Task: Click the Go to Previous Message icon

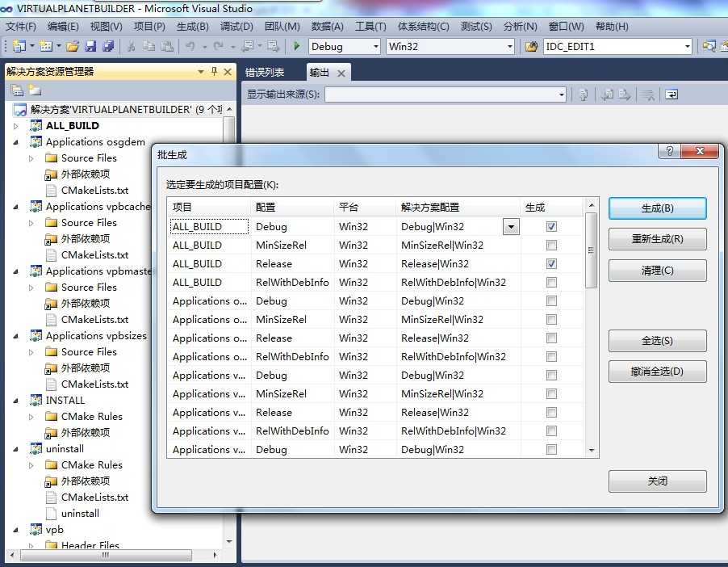Action: coord(607,94)
